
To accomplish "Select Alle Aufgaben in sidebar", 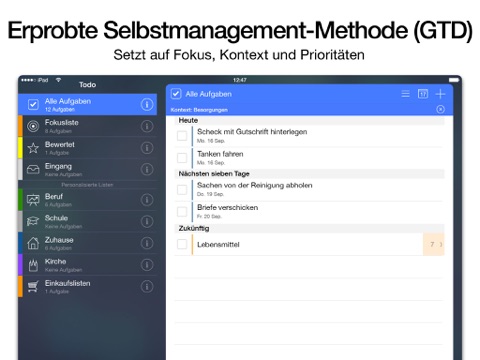I will 87,105.
